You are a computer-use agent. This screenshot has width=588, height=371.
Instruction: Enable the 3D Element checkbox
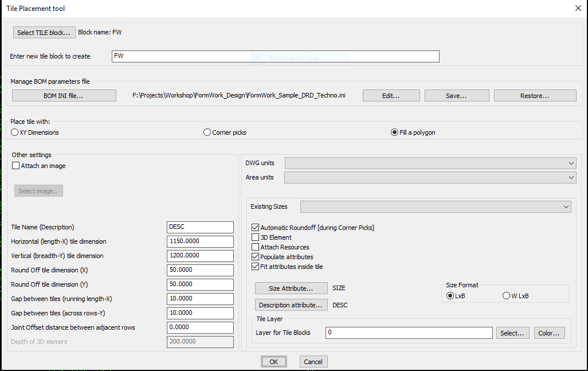tap(256, 237)
